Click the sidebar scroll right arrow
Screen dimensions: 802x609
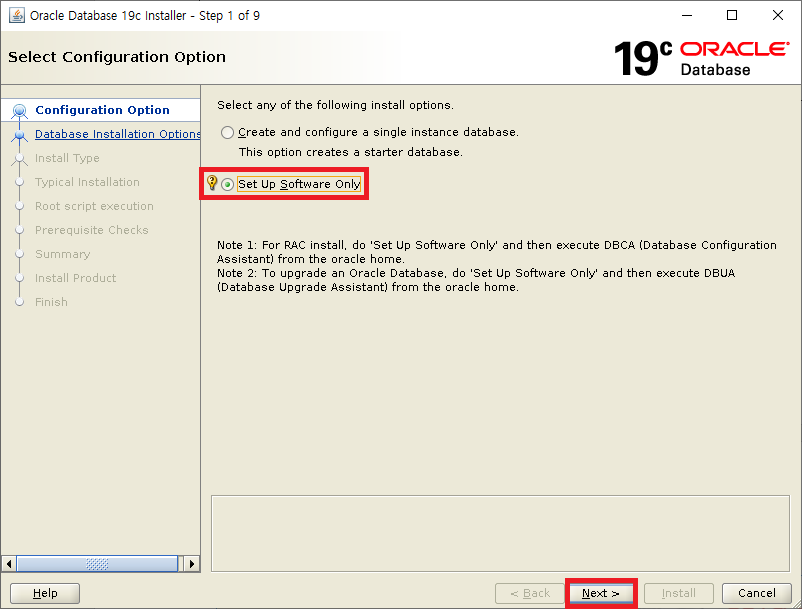point(191,564)
